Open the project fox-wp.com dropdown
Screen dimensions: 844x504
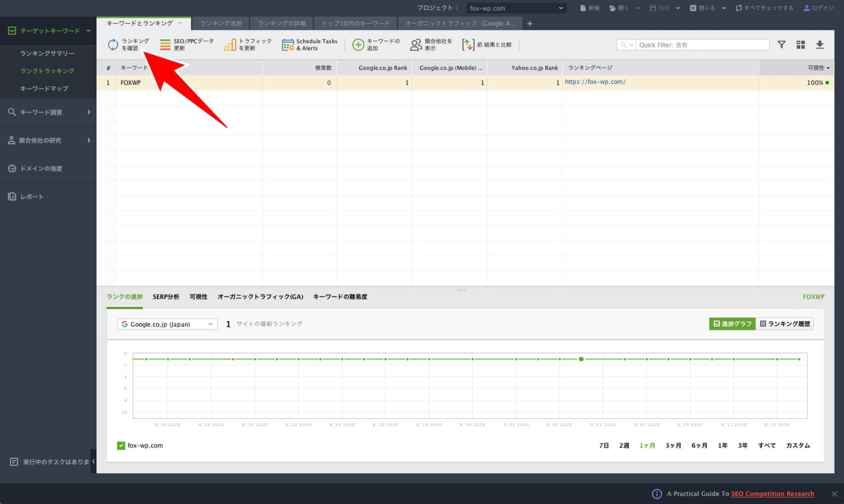coord(516,8)
